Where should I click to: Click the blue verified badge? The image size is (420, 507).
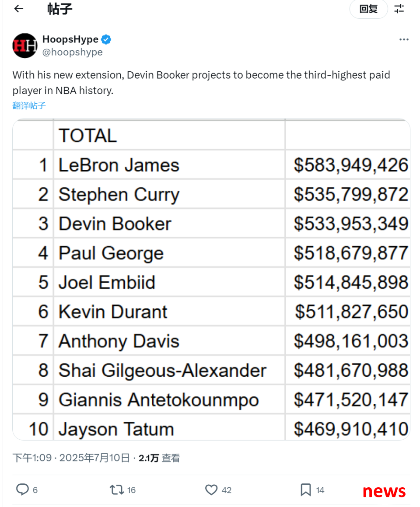point(106,39)
